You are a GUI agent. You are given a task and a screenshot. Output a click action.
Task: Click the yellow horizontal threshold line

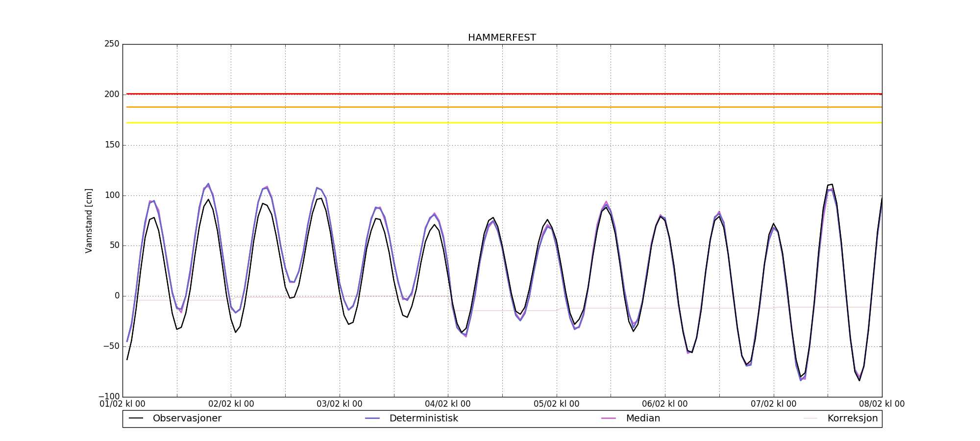490,122
